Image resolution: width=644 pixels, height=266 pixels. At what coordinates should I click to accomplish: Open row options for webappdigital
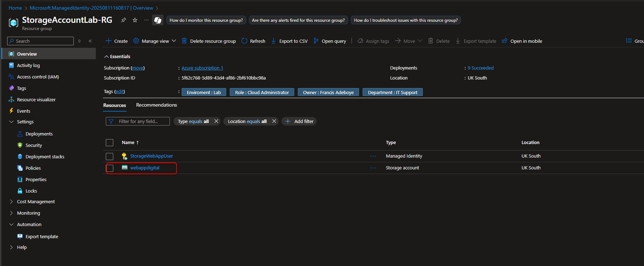tap(373, 168)
